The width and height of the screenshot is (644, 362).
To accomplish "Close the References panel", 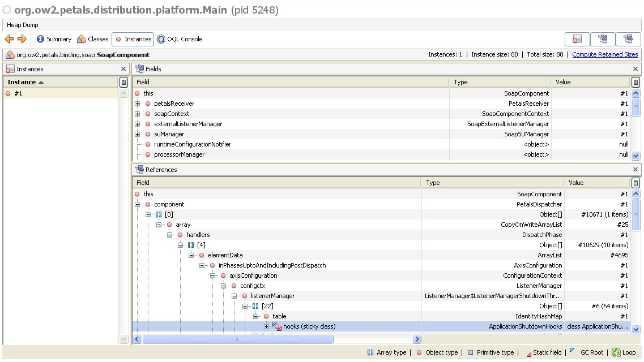I will [636, 170].
